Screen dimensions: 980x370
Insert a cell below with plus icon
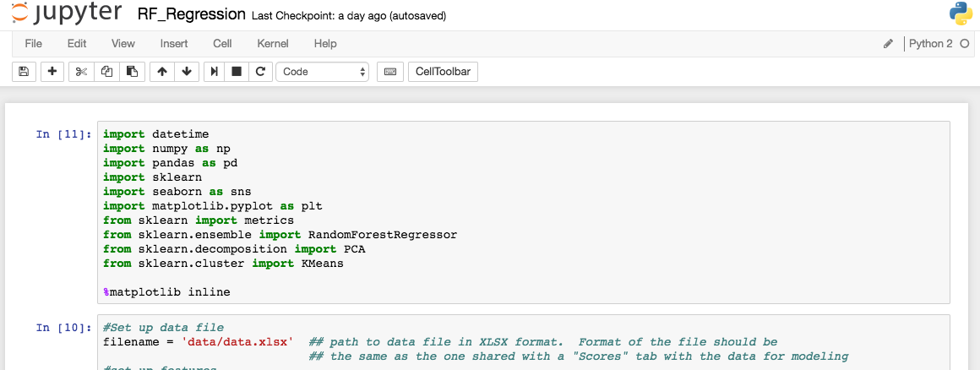[x=53, y=72]
